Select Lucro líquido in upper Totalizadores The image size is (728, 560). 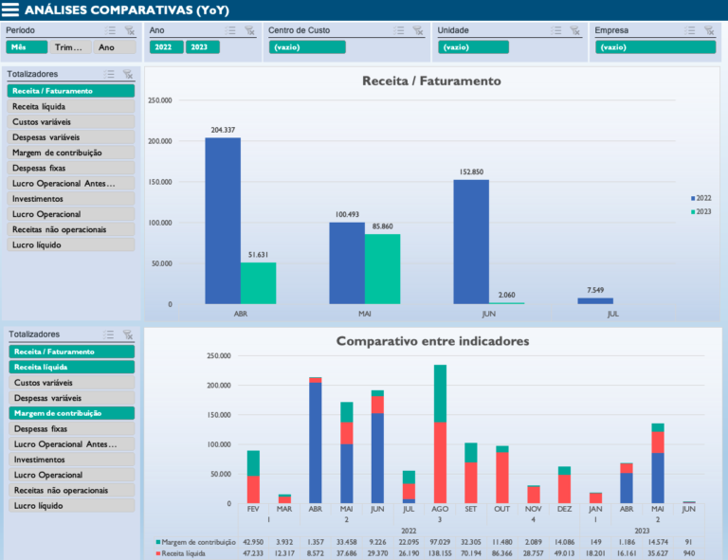pos(70,244)
